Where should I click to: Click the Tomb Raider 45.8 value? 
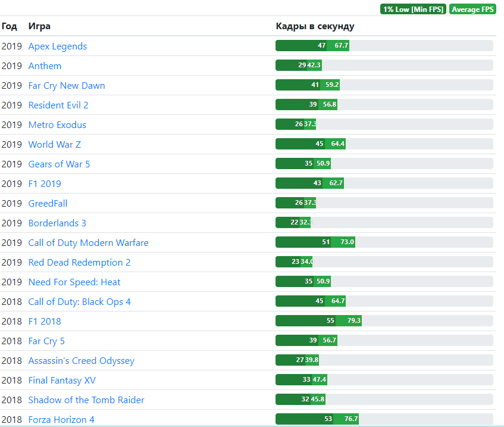(318, 400)
